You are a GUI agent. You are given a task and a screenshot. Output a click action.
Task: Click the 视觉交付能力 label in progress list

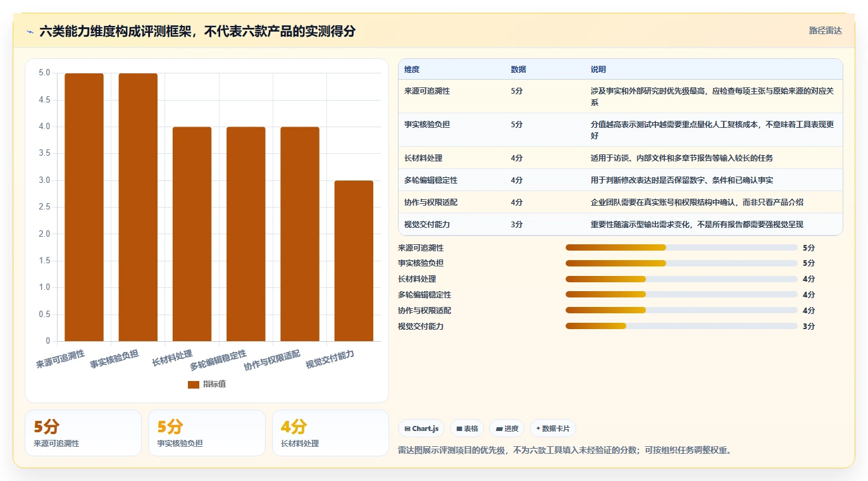pos(421,326)
